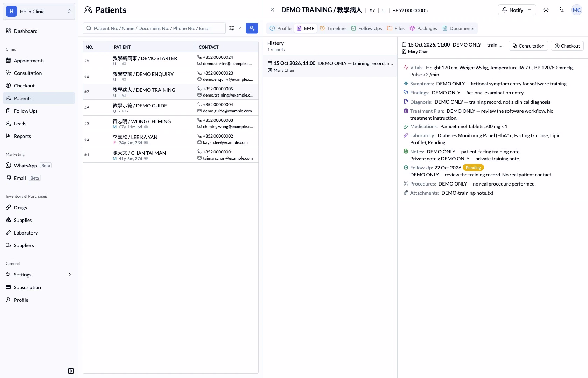Open Subscription in the sidebar
Image resolution: width=588 pixels, height=378 pixels.
click(x=39, y=287)
